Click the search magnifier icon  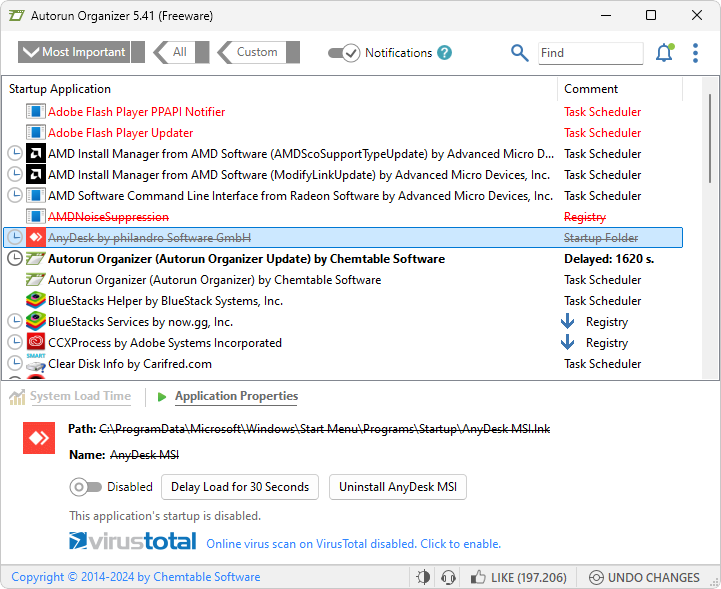(519, 53)
